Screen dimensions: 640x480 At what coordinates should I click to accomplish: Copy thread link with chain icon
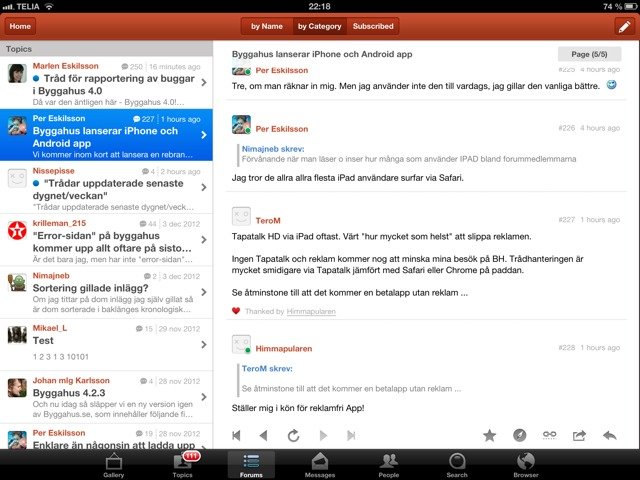(549, 435)
